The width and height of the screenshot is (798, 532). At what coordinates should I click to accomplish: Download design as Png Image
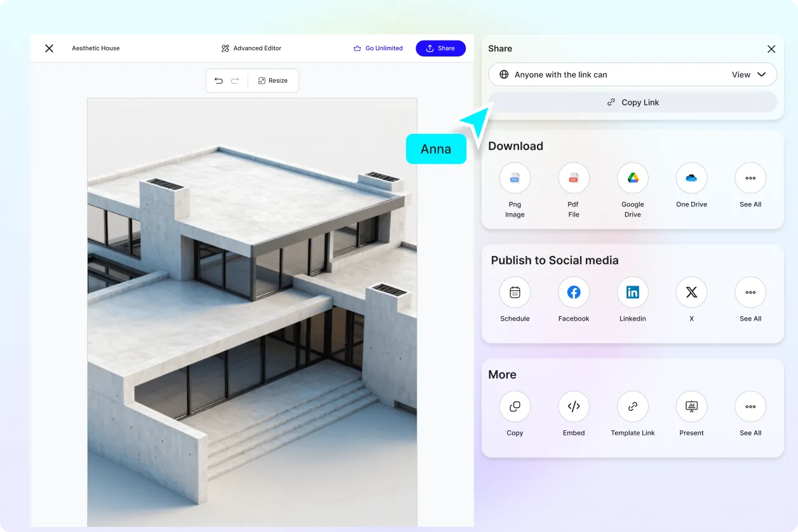click(515, 178)
